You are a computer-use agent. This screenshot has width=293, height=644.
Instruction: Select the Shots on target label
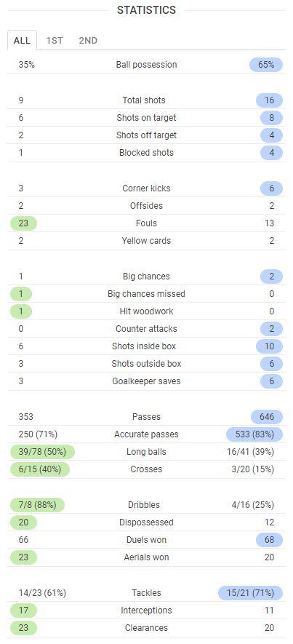click(x=147, y=118)
